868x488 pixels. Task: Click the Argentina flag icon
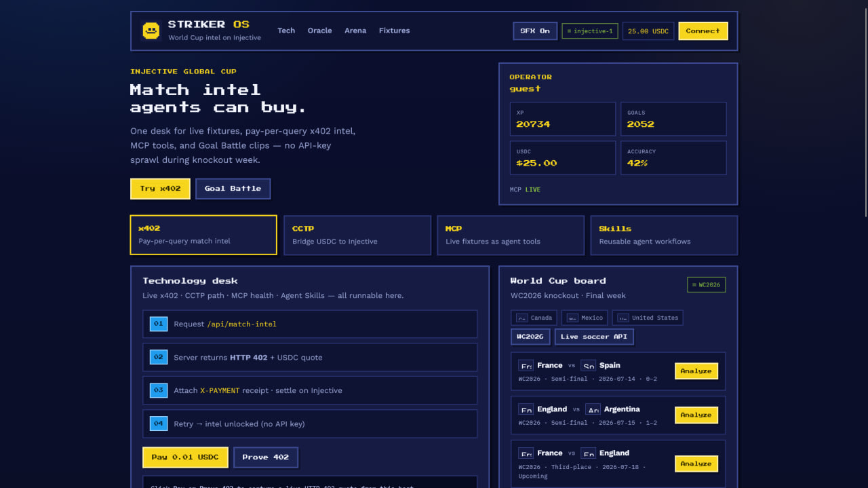coord(593,409)
